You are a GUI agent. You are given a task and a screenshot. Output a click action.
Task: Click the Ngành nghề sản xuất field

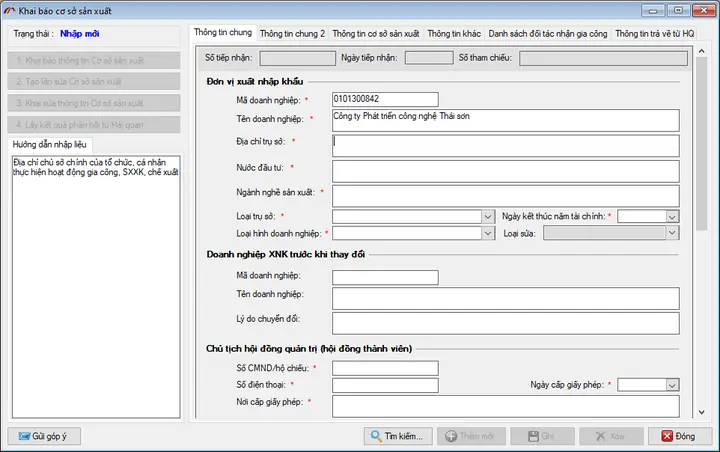click(506, 196)
